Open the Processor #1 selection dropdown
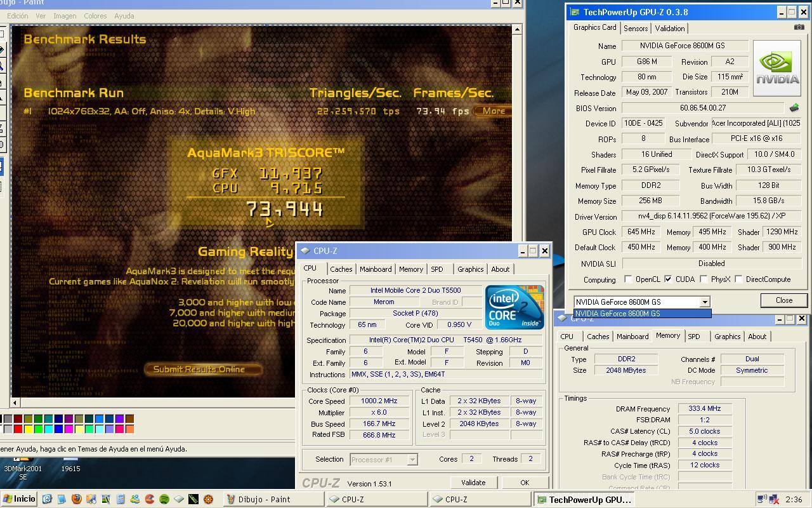Screen dimensions: 812x508 pos(412,459)
